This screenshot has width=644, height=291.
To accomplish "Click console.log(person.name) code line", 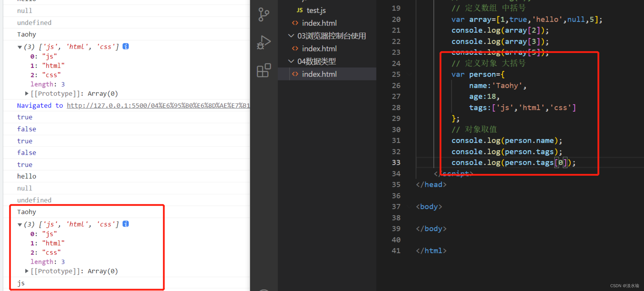I will pos(507,141).
